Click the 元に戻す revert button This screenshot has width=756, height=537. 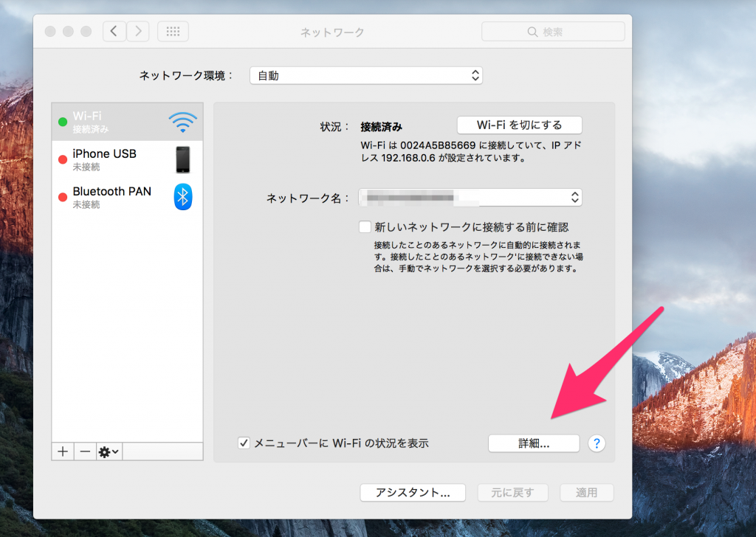pyautogui.click(x=512, y=493)
